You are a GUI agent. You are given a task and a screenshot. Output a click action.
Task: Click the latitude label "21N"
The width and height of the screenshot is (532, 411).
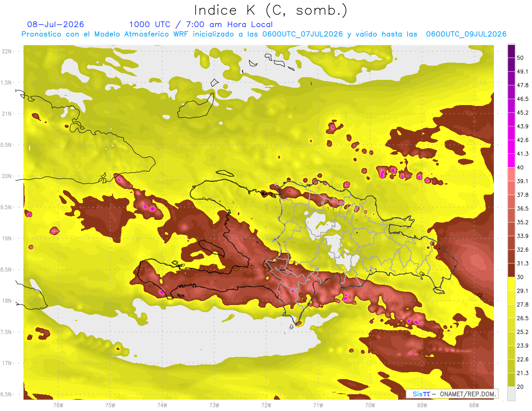point(7,114)
